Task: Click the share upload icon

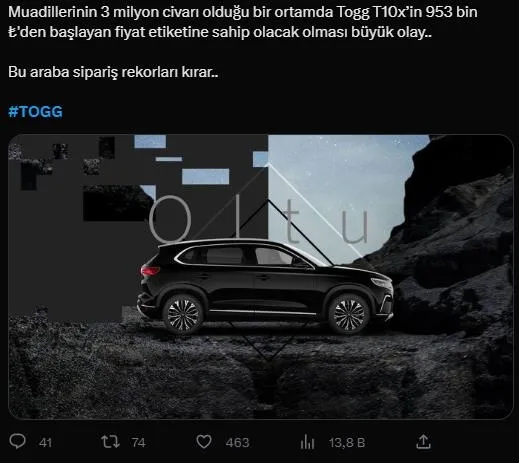Action: point(423,442)
